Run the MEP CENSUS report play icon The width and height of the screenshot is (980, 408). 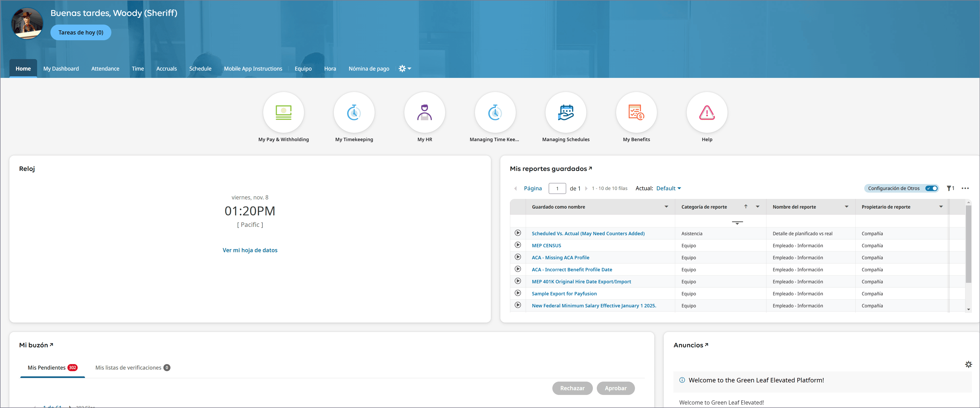pyautogui.click(x=518, y=245)
